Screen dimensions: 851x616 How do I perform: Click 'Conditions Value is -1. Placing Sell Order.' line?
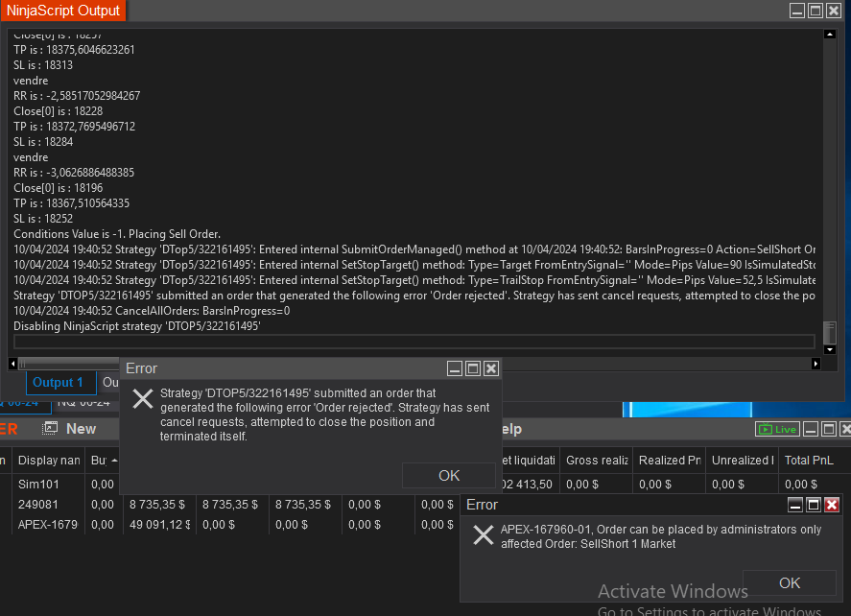coord(117,234)
